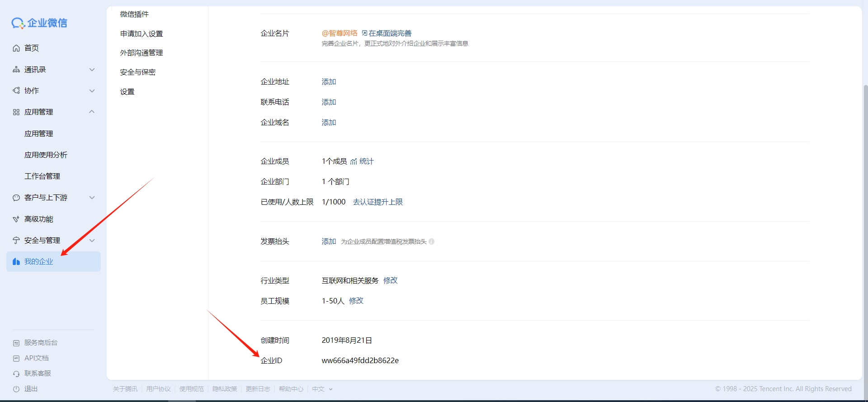The height and width of the screenshot is (402, 868).
Task: Open 应用使用分析 in sidebar
Action: 46,155
